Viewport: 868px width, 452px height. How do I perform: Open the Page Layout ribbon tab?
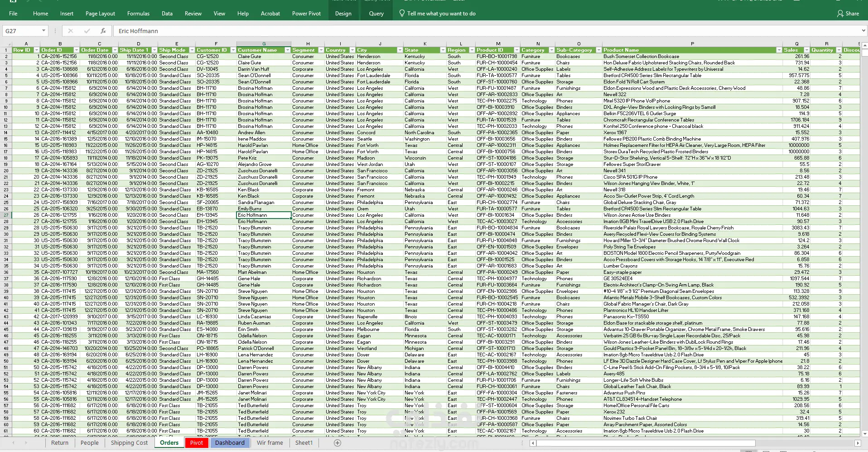coord(100,14)
